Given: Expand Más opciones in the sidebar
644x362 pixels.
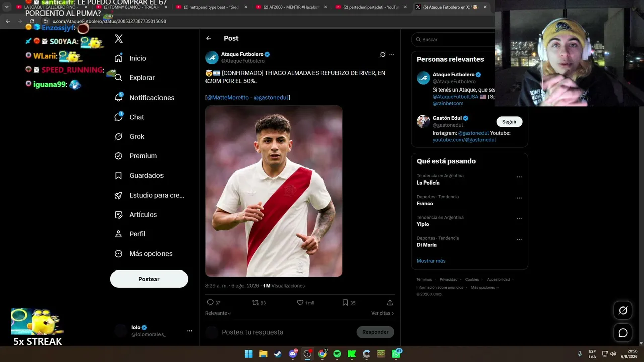Looking at the screenshot, I should tap(143, 254).
